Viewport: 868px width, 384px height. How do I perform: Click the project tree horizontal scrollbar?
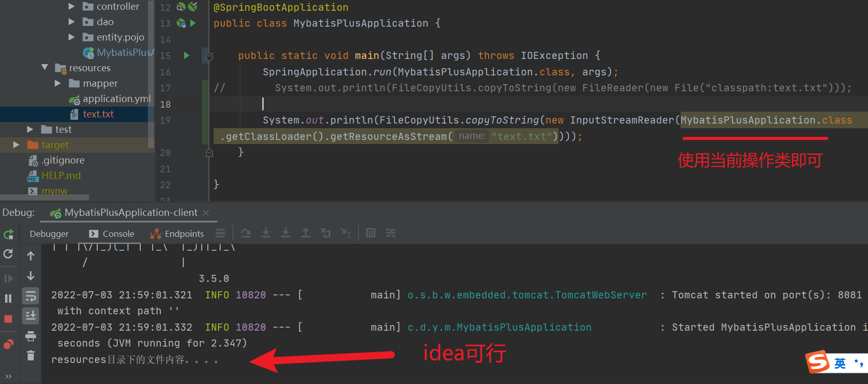click(x=45, y=197)
